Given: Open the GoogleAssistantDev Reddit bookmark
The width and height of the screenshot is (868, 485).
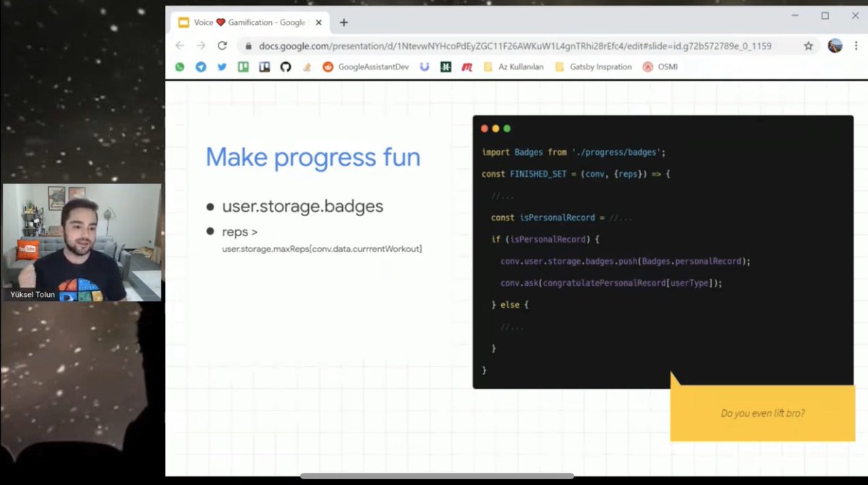Looking at the screenshot, I should [x=365, y=66].
